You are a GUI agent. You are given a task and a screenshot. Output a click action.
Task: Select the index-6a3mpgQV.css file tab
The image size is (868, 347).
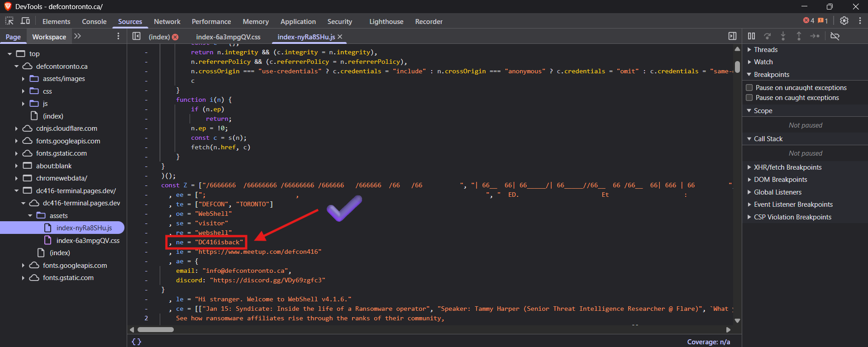coord(228,37)
